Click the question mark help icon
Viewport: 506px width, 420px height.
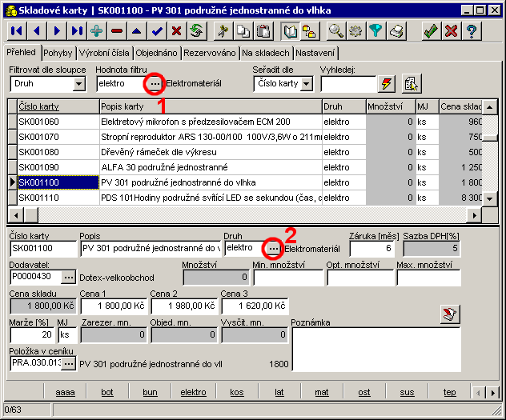(x=472, y=31)
